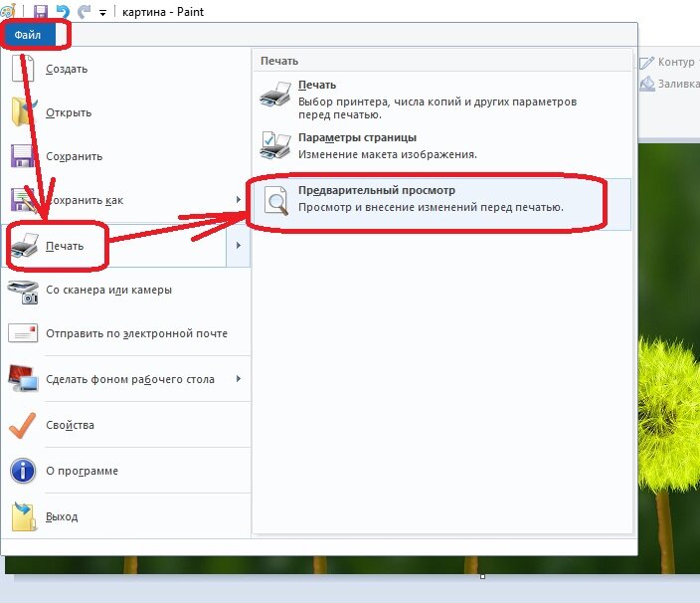
Task: Click the blue info icon О программе
Action: (23, 471)
